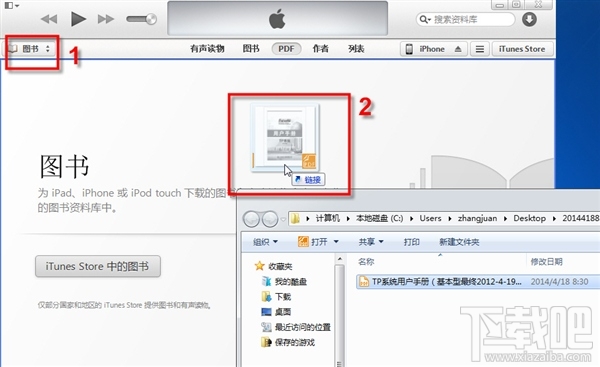Click the navigation pane scrollbar
The image size is (600, 367).
[339, 311]
